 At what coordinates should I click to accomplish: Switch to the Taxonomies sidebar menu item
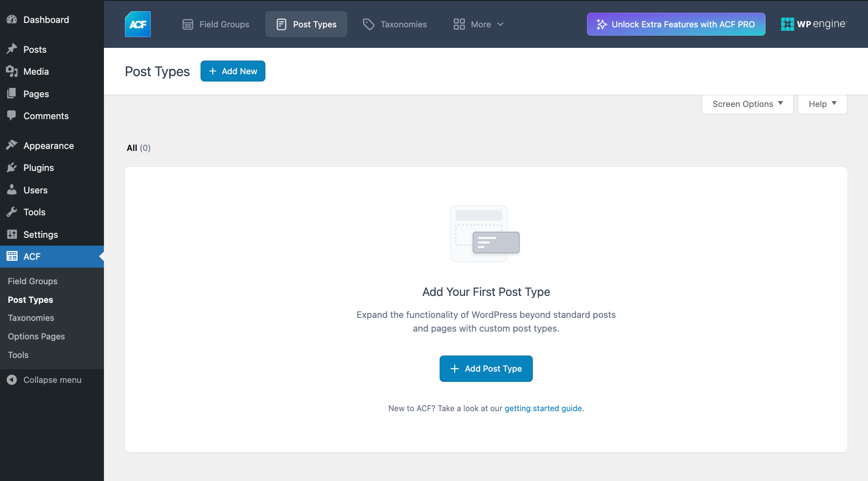30,317
